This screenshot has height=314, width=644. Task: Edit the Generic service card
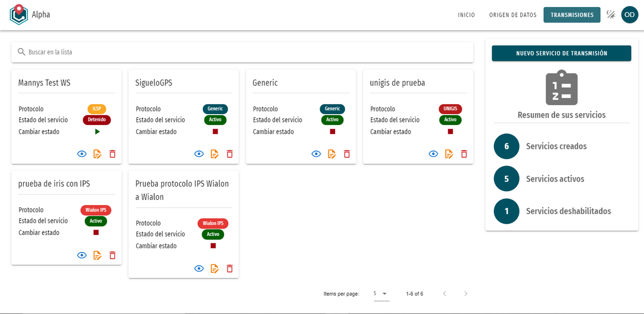click(332, 154)
